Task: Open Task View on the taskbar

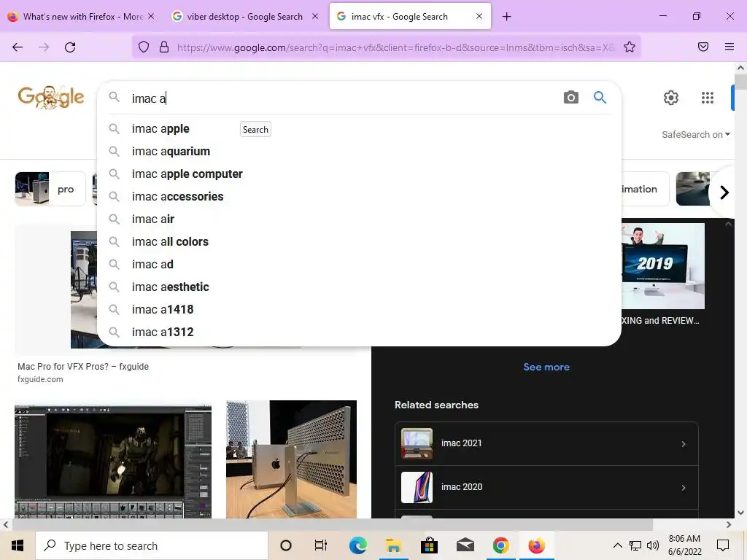Action: click(x=321, y=545)
